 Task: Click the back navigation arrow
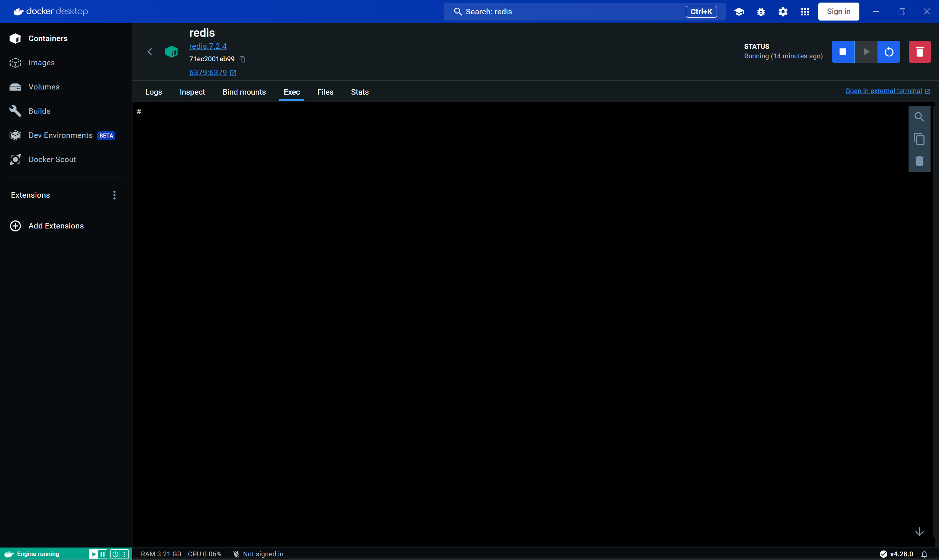(x=150, y=51)
